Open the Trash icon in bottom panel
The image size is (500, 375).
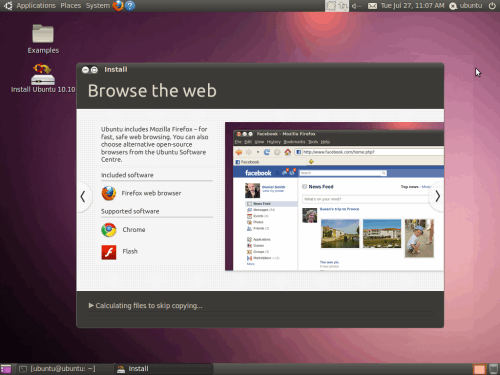493,369
